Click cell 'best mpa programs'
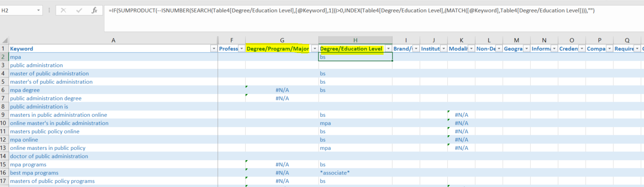 coord(113,173)
